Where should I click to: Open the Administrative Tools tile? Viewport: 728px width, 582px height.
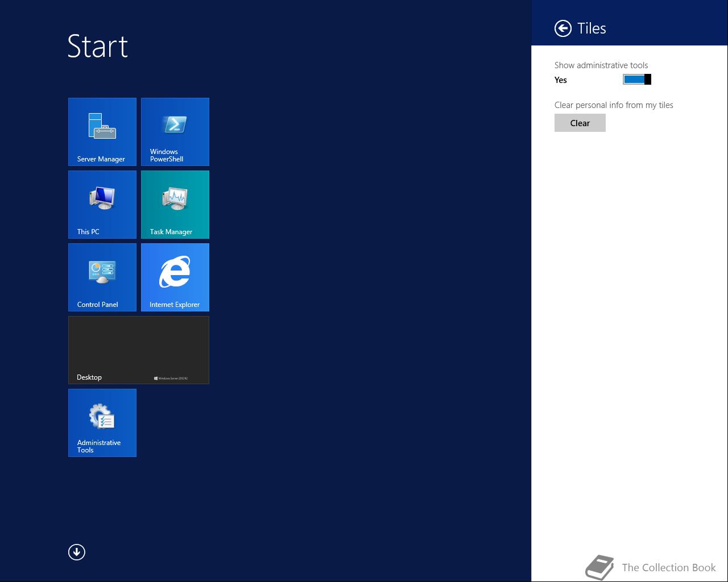pos(102,423)
